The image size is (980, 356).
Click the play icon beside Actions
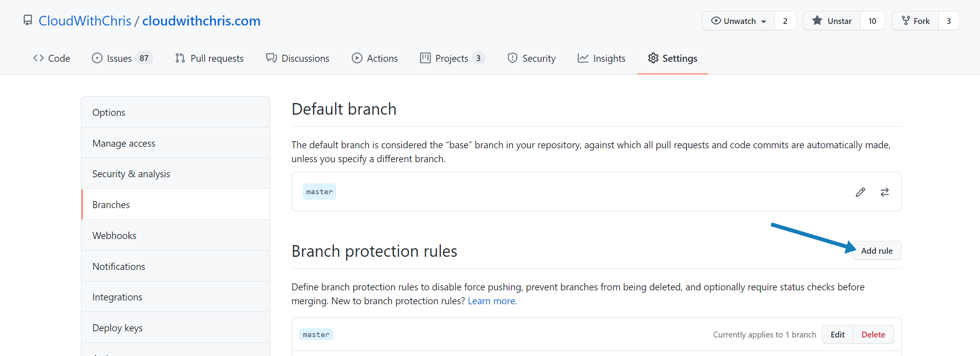(x=357, y=58)
